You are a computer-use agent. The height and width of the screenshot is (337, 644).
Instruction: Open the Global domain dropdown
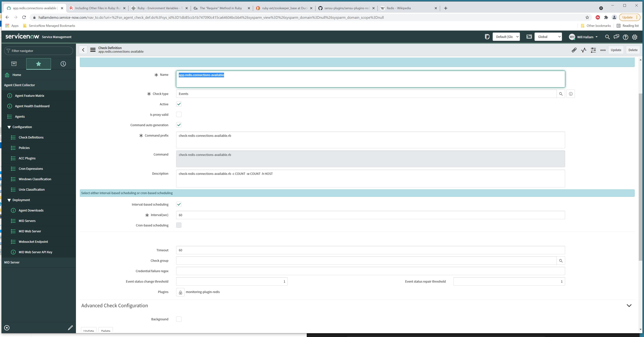click(x=548, y=36)
